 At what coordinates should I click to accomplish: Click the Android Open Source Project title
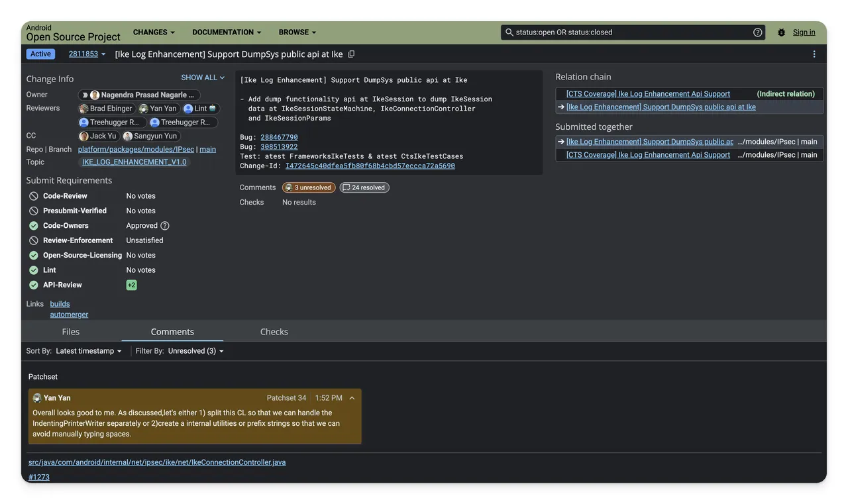[x=73, y=33]
